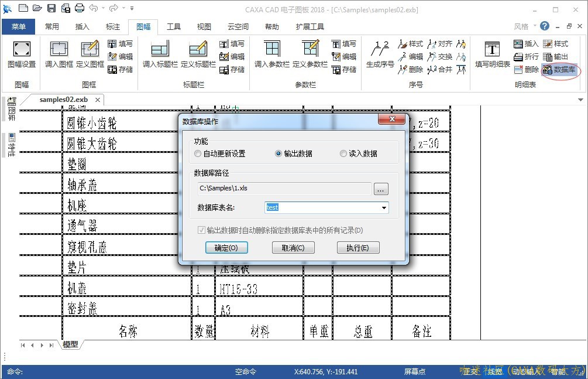Open 图幅设置 drawing size settings
588x379 pixels.
click(x=22, y=55)
